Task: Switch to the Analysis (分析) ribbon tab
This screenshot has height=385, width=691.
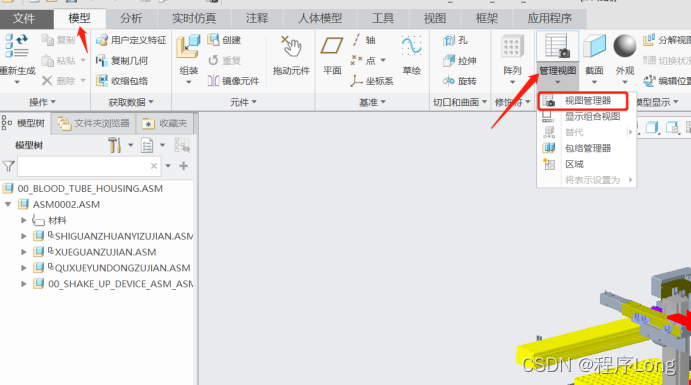Action: pos(131,19)
